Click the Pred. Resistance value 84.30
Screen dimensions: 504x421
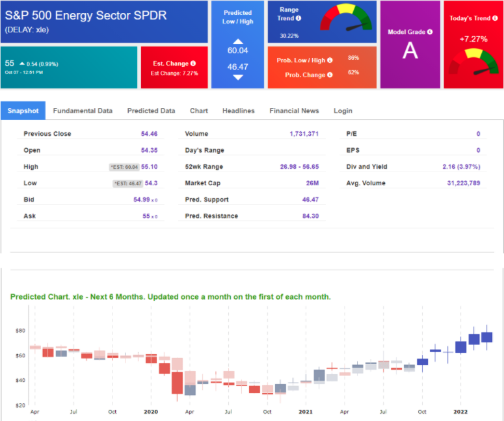[x=310, y=216]
